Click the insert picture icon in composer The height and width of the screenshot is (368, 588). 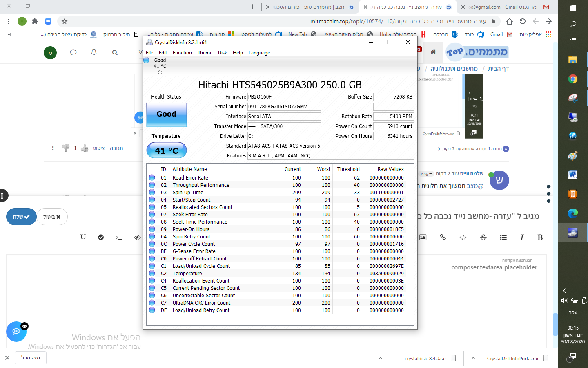pyautogui.click(x=423, y=237)
